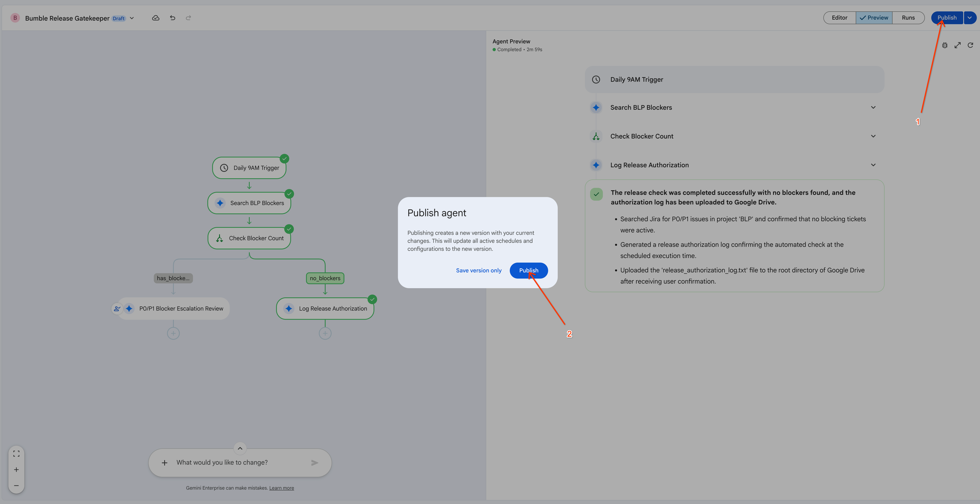
Task: Open the debug bug icon in Agent Preview
Action: [945, 45]
